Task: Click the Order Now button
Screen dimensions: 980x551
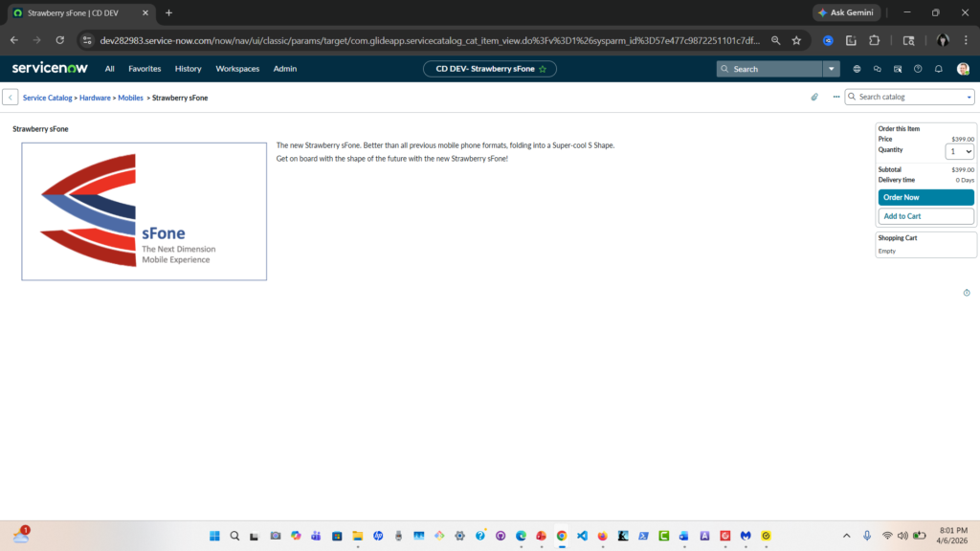Action: (x=925, y=197)
